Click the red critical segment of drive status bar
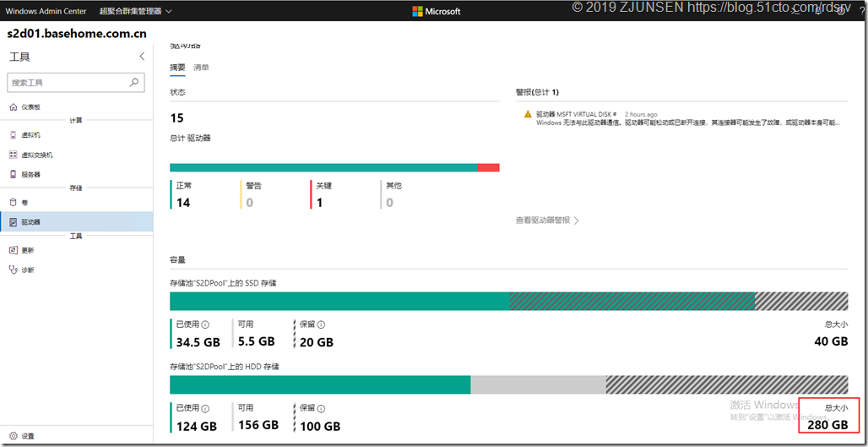 point(488,167)
